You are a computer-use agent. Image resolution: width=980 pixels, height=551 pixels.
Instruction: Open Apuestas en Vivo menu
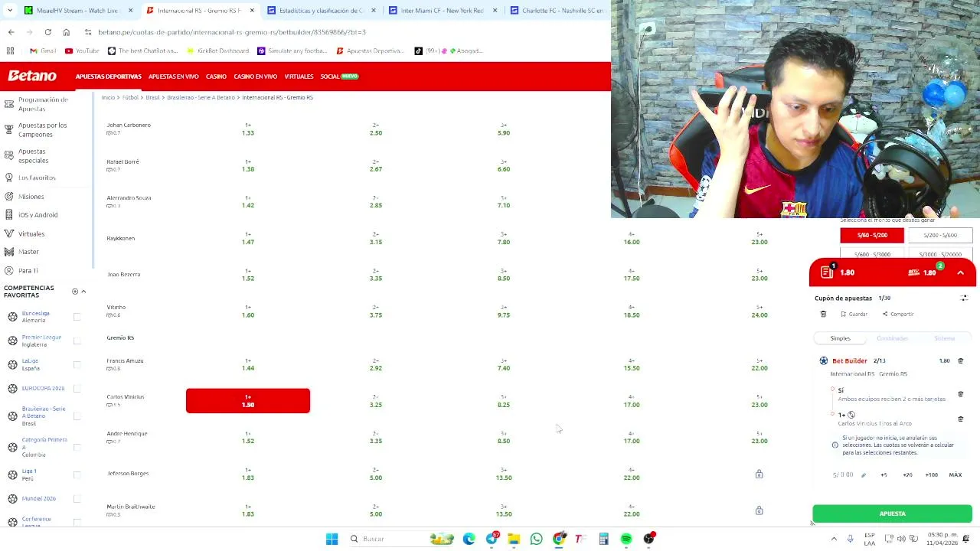(174, 77)
